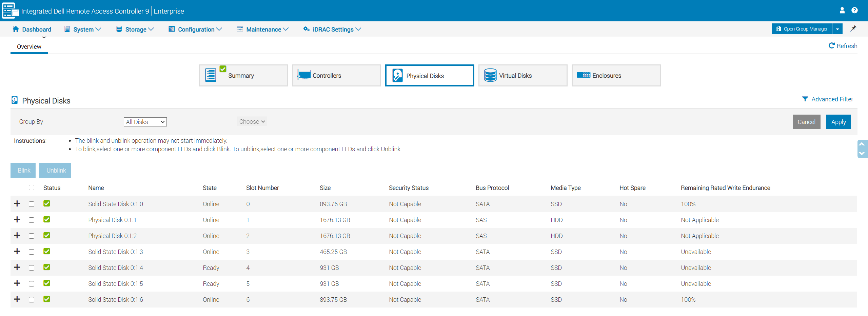Click the green status icon for Solid State Disk 0:1:0
The image size is (868, 316).
click(47, 203)
